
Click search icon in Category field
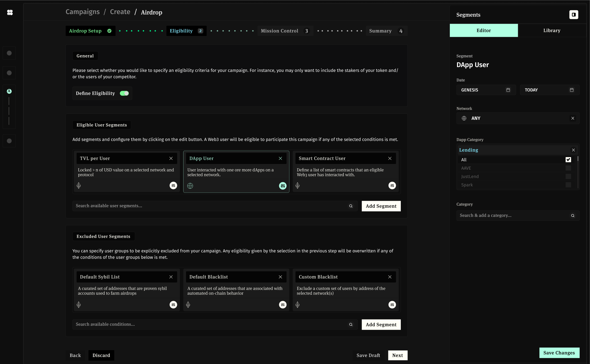(573, 216)
